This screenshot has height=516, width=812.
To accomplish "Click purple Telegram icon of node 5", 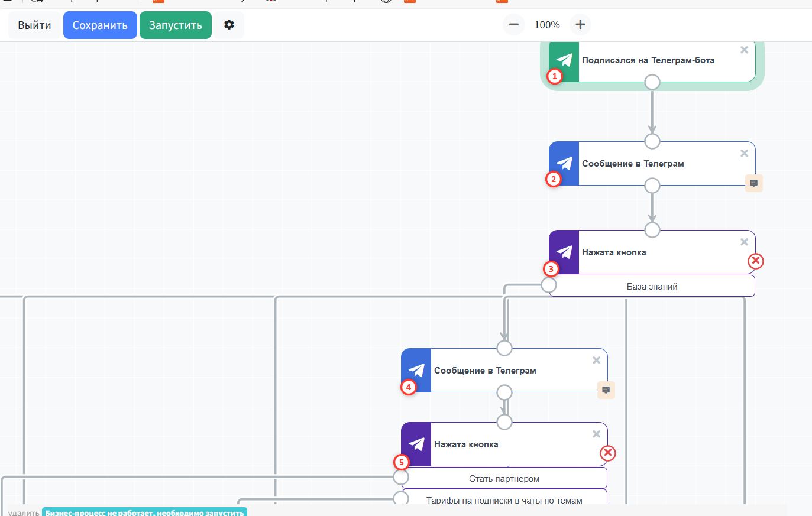I will tap(416, 444).
